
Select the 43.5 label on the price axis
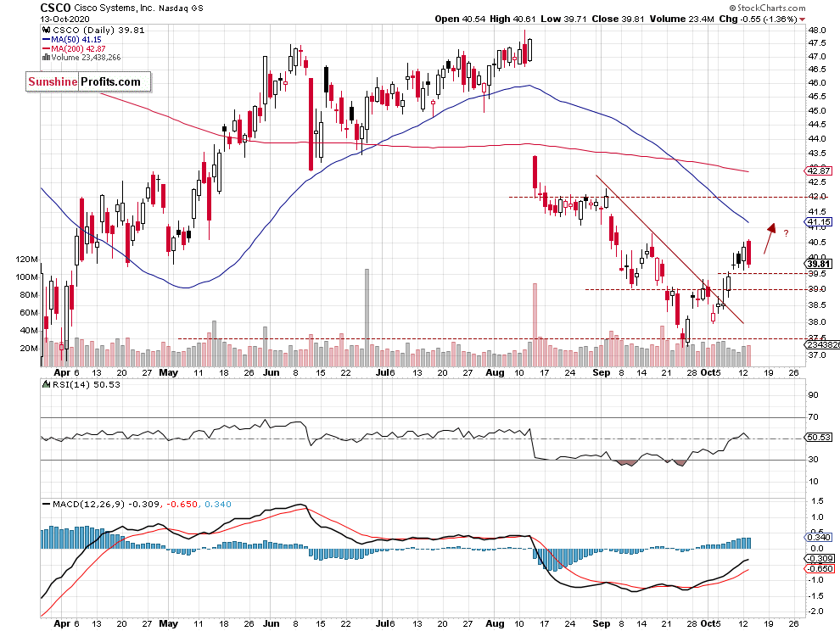(x=817, y=154)
